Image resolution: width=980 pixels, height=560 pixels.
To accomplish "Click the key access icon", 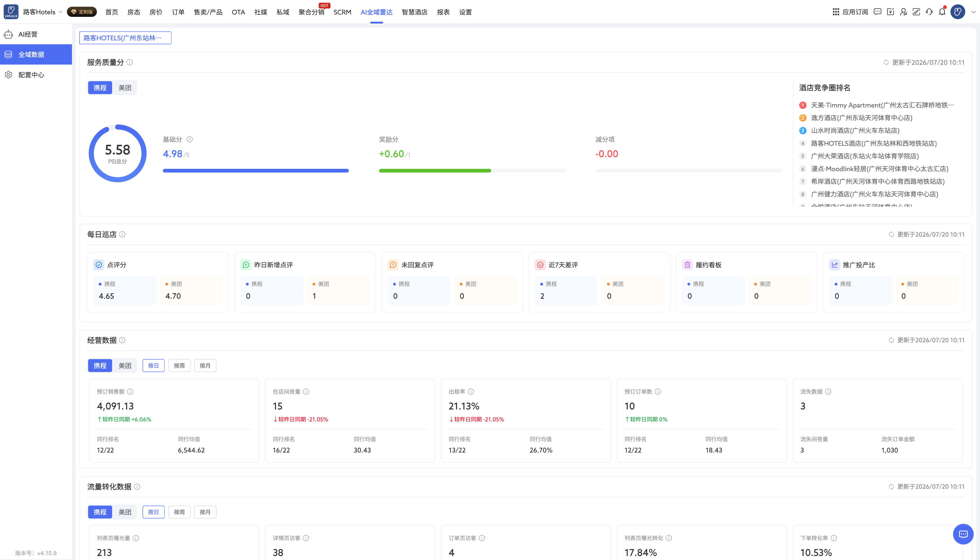I will 917,12.
